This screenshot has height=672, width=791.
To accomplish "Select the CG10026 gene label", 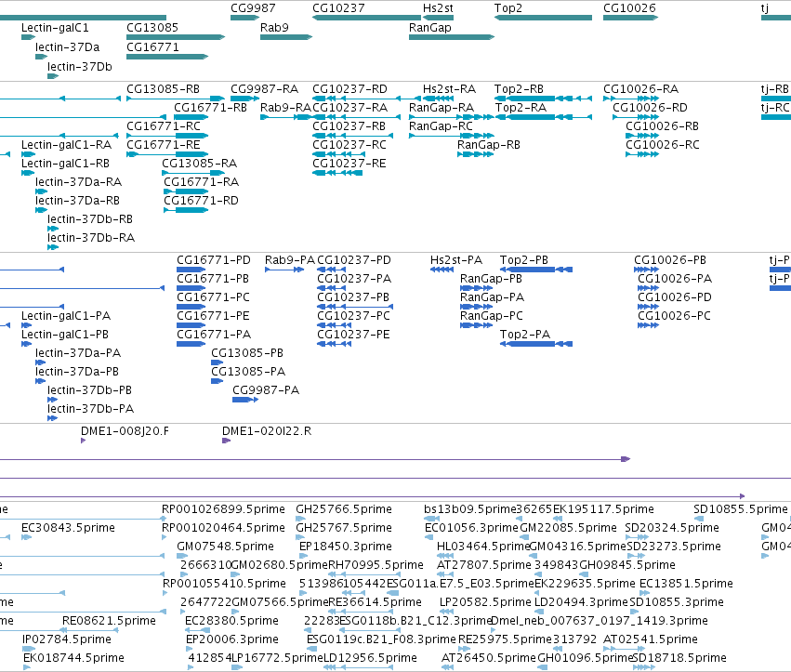I will pyautogui.click(x=629, y=8).
